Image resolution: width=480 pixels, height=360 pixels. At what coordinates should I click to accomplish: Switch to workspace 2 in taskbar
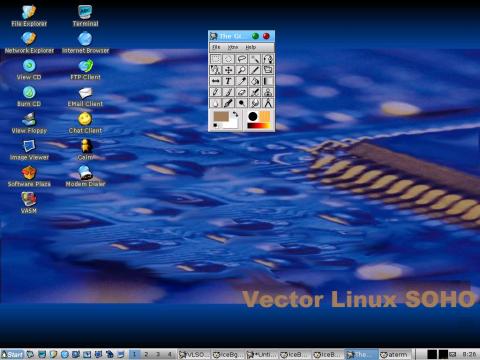(x=146, y=354)
